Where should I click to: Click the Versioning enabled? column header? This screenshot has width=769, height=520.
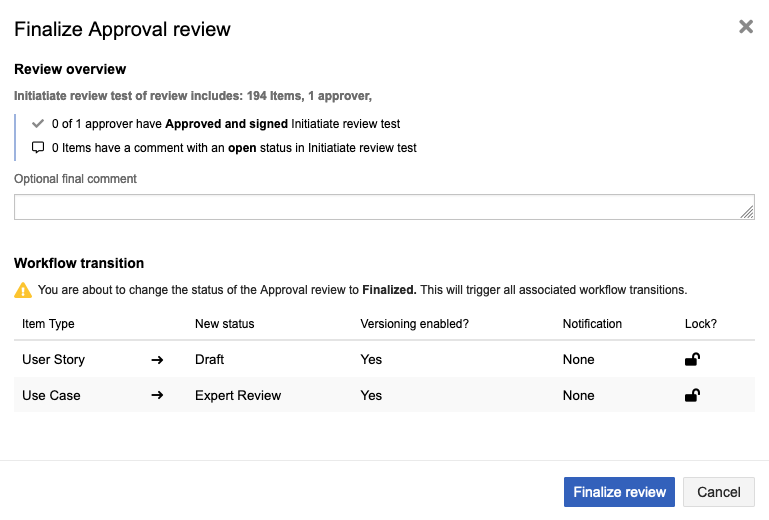pos(414,324)
